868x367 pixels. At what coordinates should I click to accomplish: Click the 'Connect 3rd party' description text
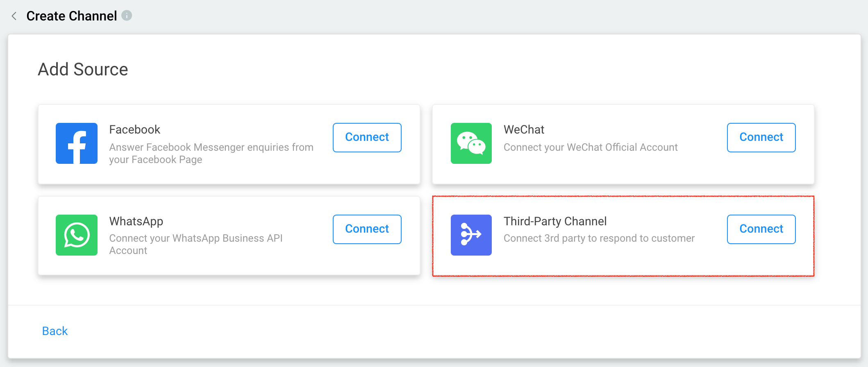pos(599,238)
